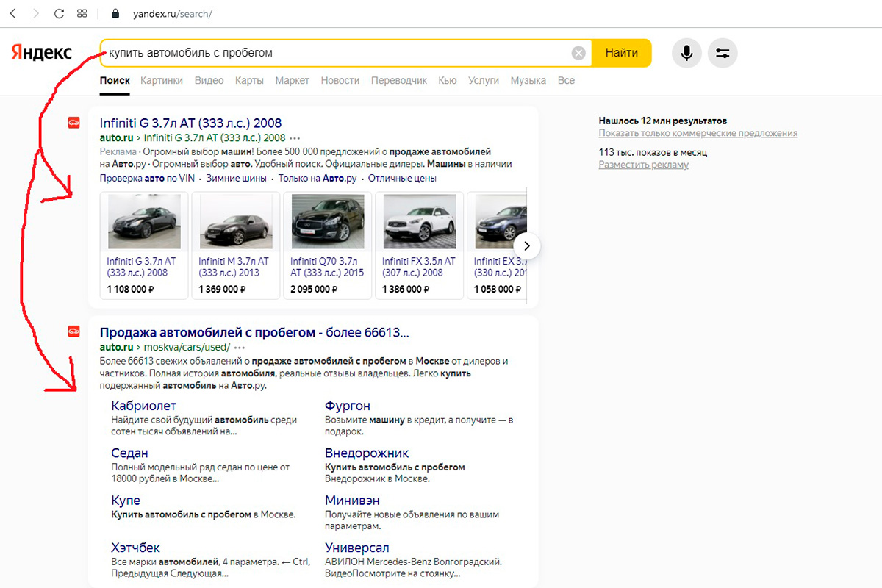
Task: Open Infiniti EX car thumbnail
Action: point(501,221)
